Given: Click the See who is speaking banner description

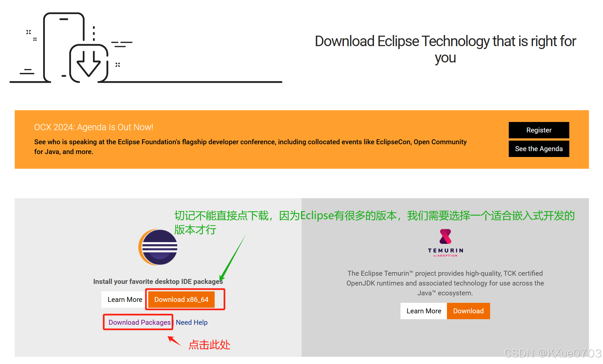Looking at the screenshot, I should pos(250,147).
